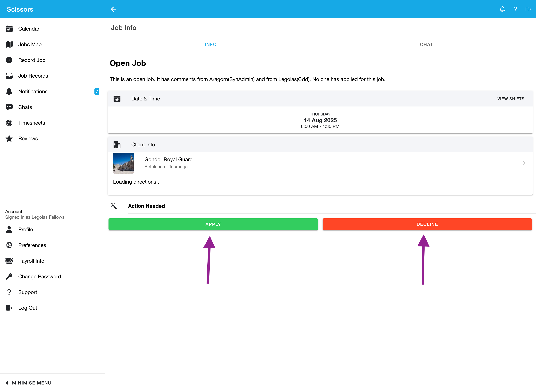
Task: Open the Chats sidebar item
Action: [x=25, y=107]
